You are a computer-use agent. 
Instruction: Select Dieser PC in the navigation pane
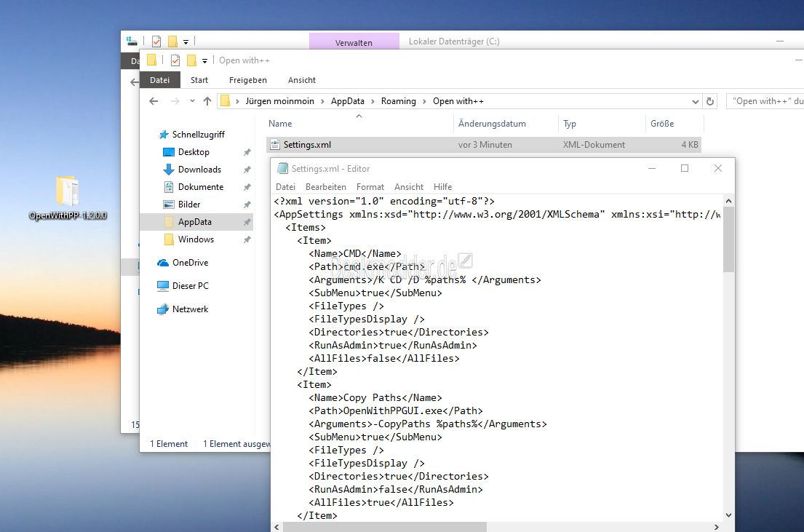click(x=190, y=286)
